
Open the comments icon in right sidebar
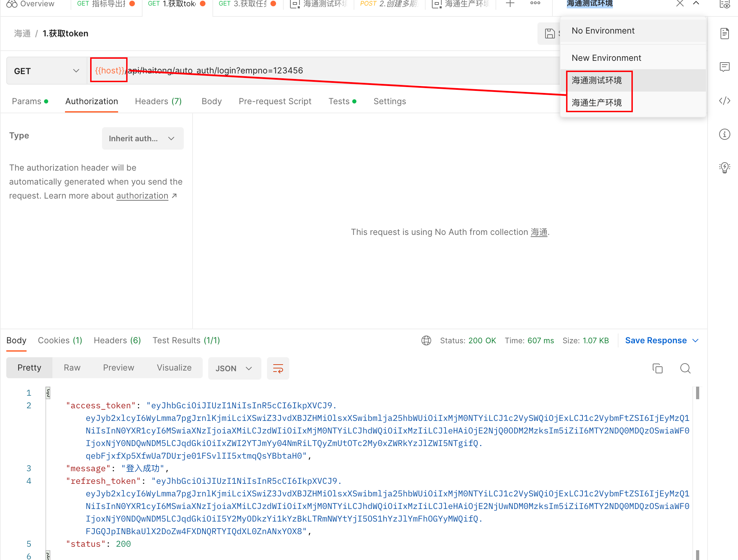[x=725, y=67]
